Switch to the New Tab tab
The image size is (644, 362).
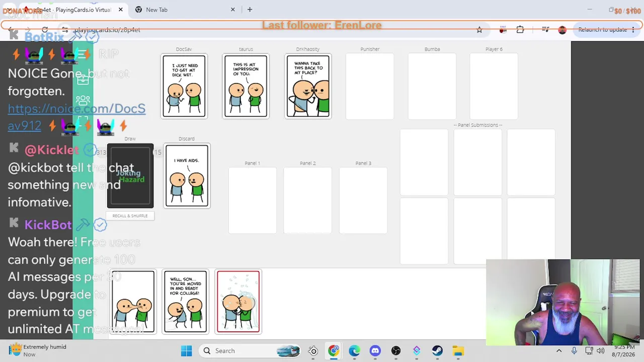point(185,10)
